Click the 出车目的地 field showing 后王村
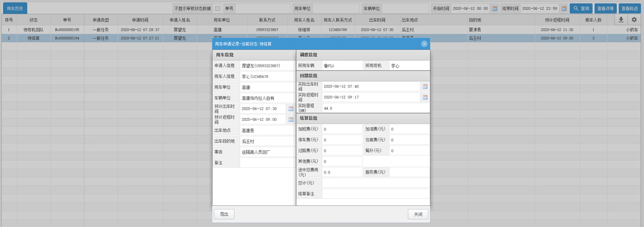 [x=267, y=141]
